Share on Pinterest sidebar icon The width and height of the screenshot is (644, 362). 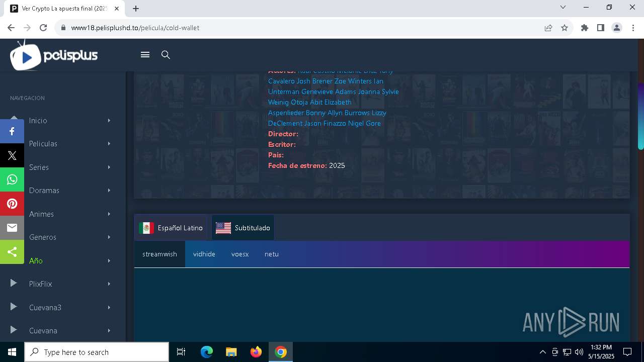pyautogui.click(x=12, y=204)
